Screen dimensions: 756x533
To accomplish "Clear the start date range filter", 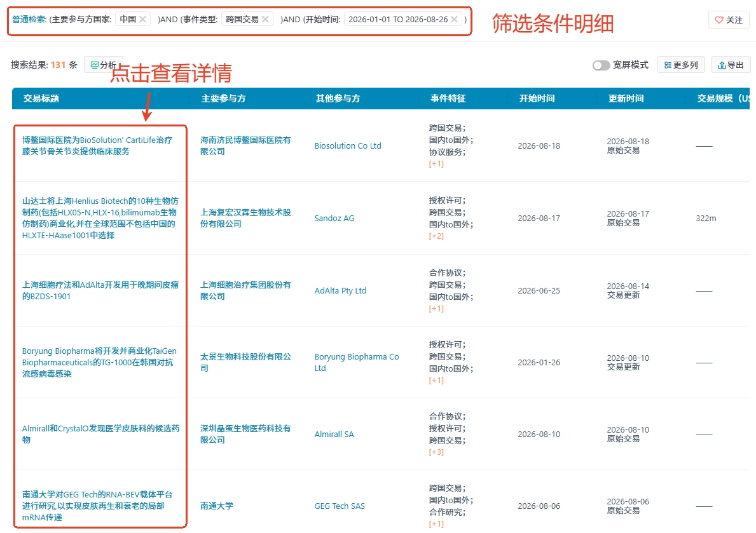I will (x=454, y=19).
